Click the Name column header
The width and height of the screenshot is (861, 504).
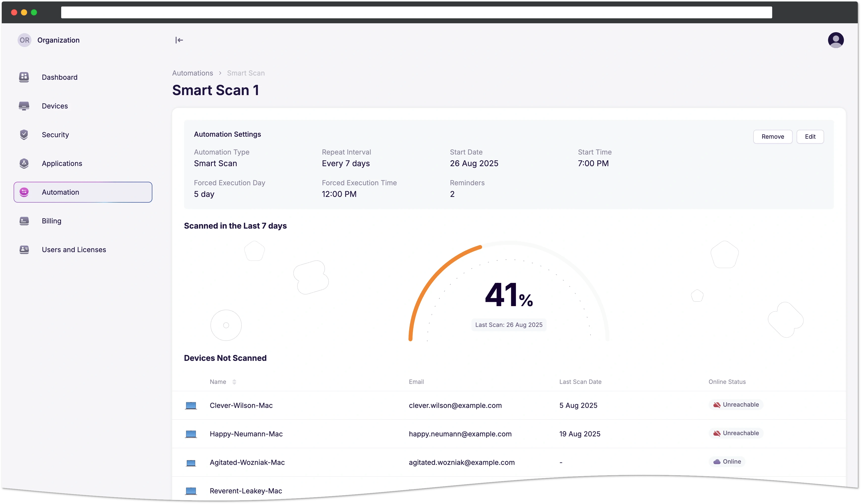click(x=218, y=382)
